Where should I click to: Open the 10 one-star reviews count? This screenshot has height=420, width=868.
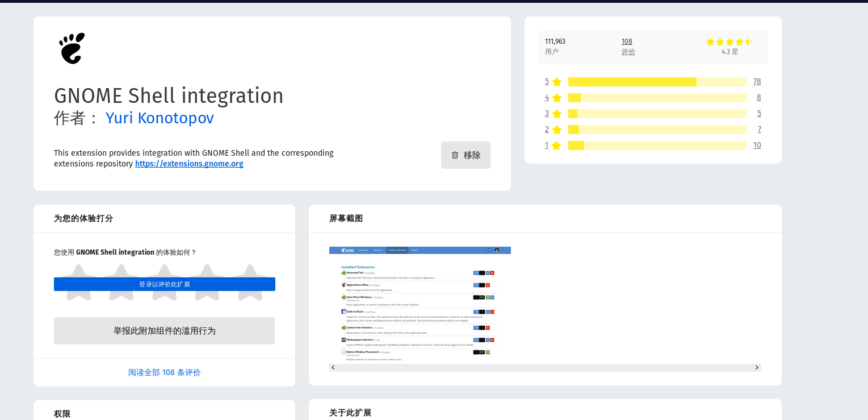point(757,145)
